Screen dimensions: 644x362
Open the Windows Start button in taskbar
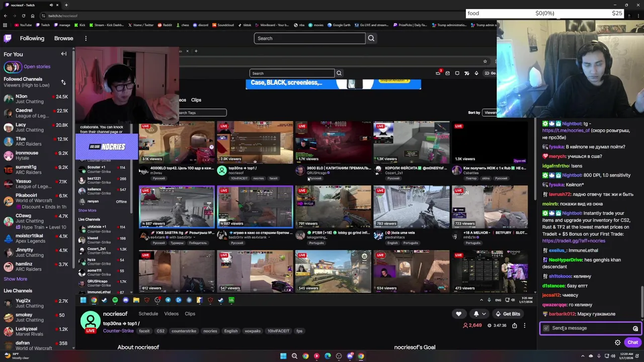283,356
